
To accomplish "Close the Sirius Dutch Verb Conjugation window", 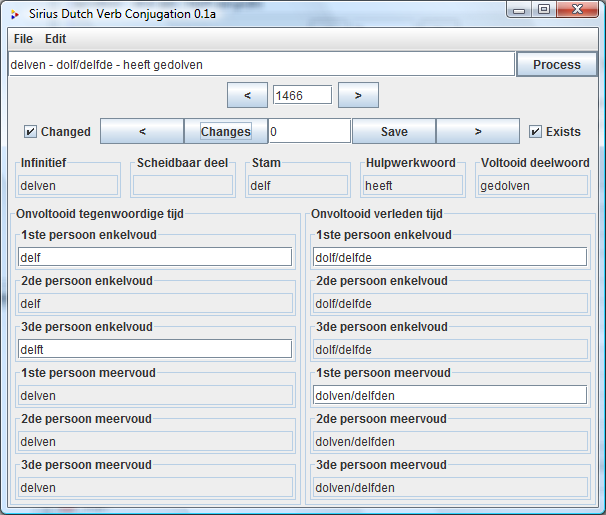I will 577,10.
